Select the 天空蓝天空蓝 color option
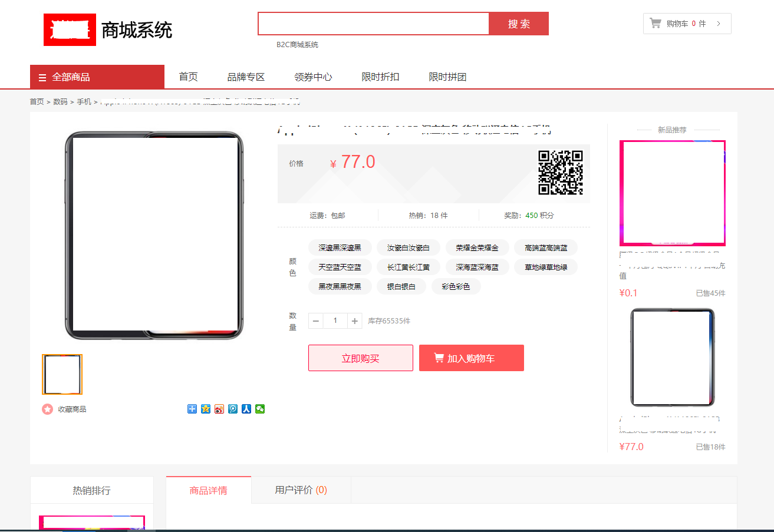The height and width of the screenshot is (532, 774). (x=340, y=267)
